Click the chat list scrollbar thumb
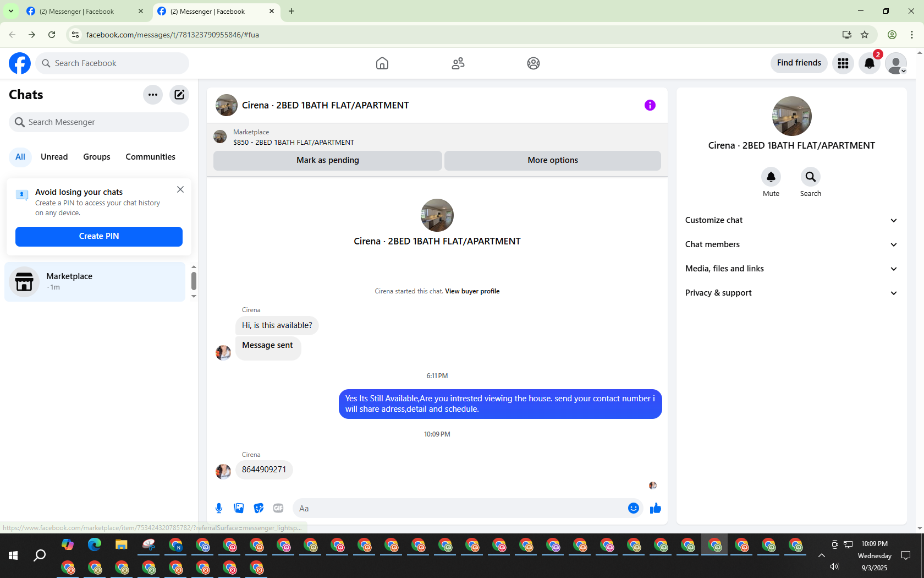The image size is (924, 578). tap(194, 281)
